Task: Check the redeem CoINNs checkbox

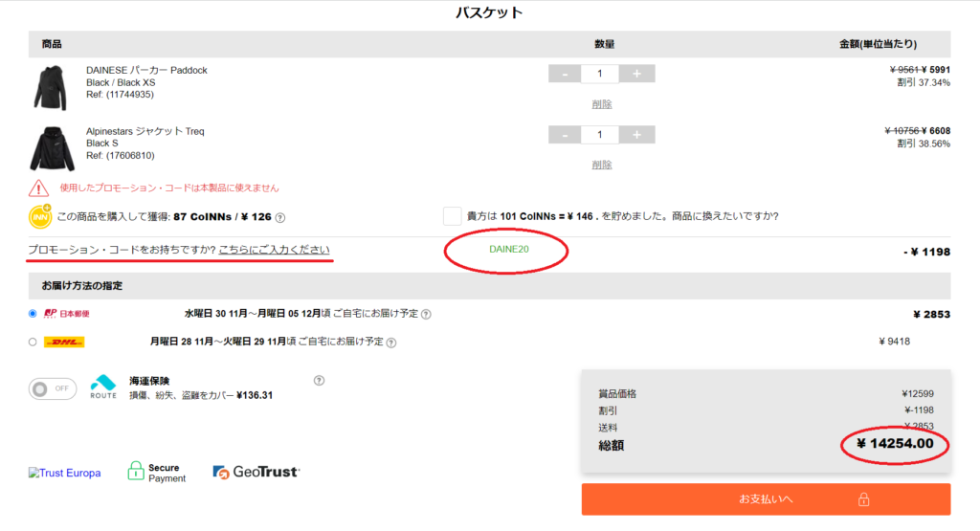Action: pos(453,216)
